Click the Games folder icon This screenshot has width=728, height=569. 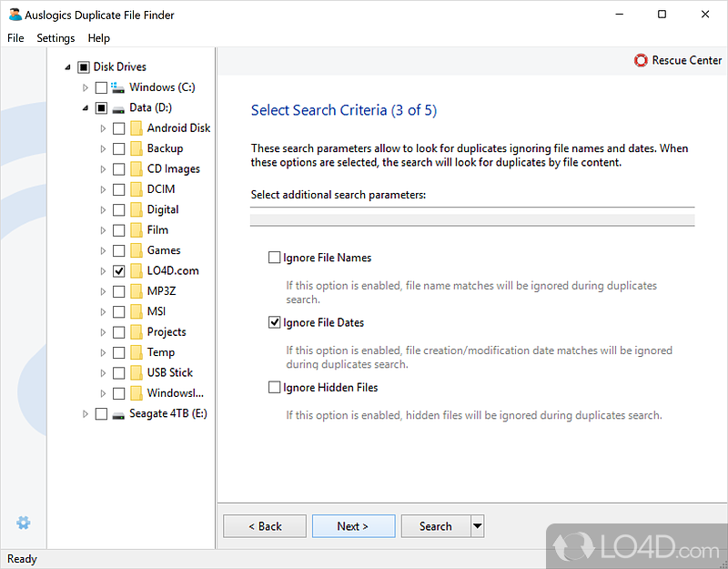136,250
